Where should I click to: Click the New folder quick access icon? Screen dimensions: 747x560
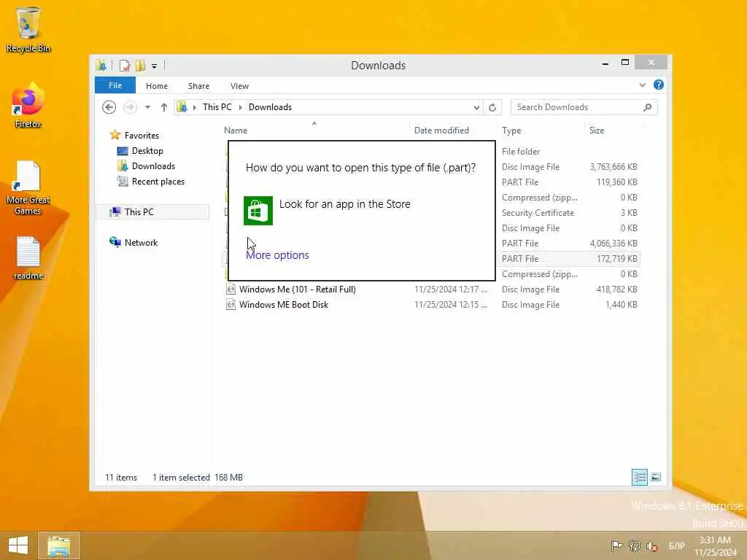point(141,66)
